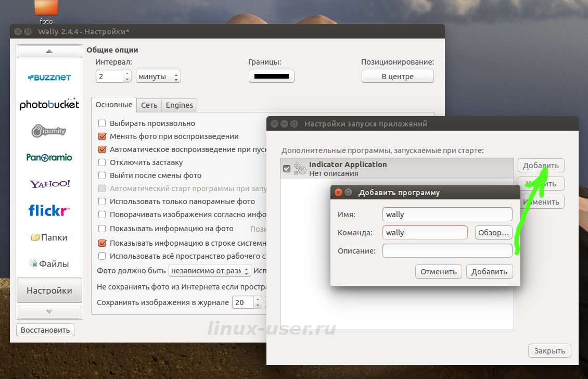The width and height of the screenshot is (588, 379).
Task: Click the Сохранять изображения в журнале field
Action: (243, 302)
